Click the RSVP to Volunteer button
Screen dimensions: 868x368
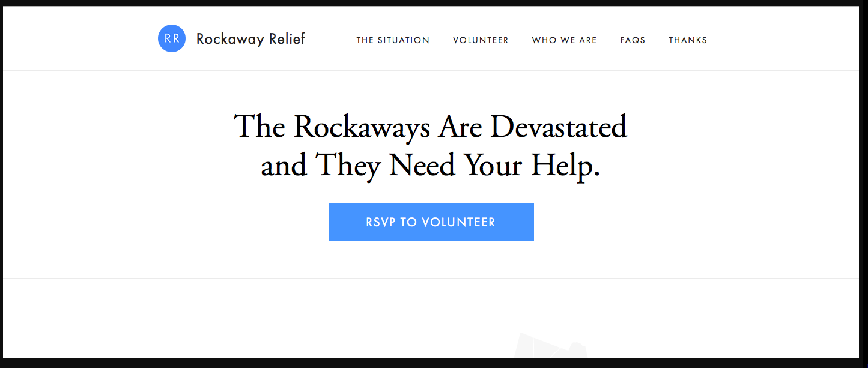[431, 222]
